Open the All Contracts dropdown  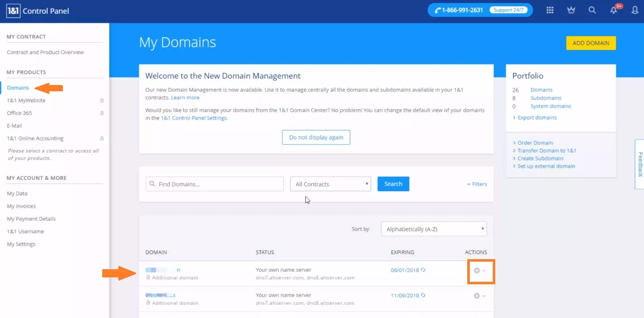(330, 184)
